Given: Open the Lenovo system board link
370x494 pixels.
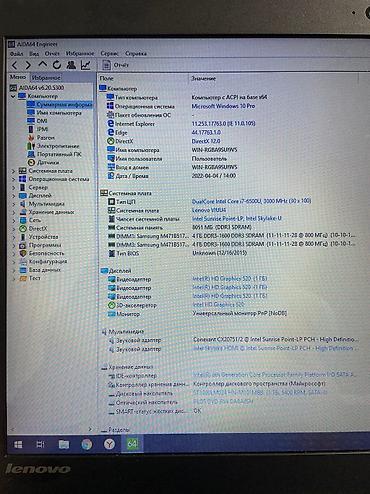Looking at the screenshot, I should 209,210.
